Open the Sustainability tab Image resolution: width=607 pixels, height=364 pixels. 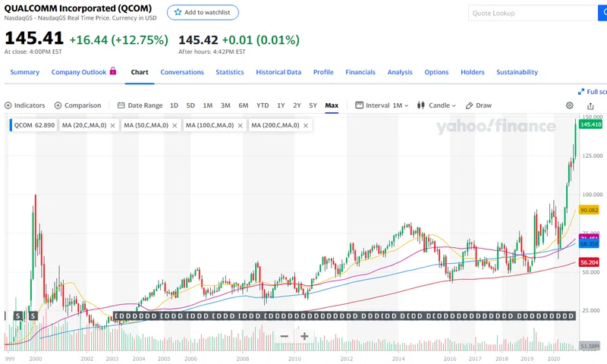[x=517, y=72]
